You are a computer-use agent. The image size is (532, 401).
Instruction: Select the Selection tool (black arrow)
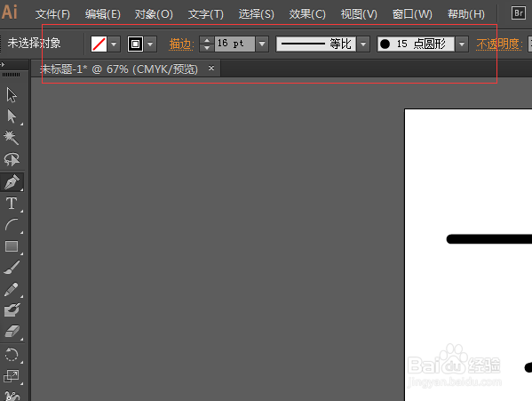click(12, 95)
